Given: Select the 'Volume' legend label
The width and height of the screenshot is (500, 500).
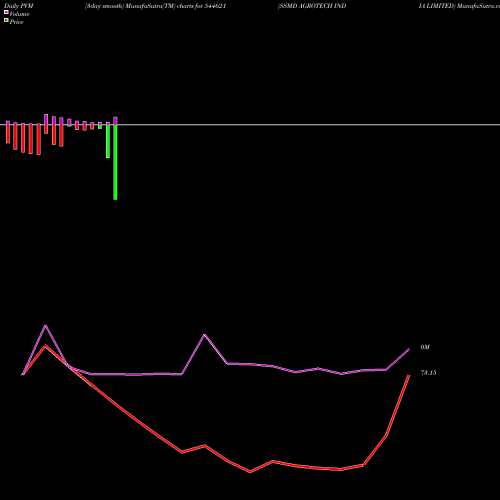Looking at the screenshot, I should (19, 14).
